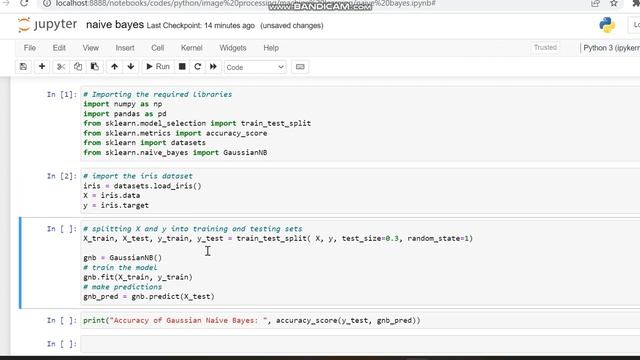This screenshot has width=640, height=360.
Task: Run the selected cell
Action: click(x=158, y=67)
